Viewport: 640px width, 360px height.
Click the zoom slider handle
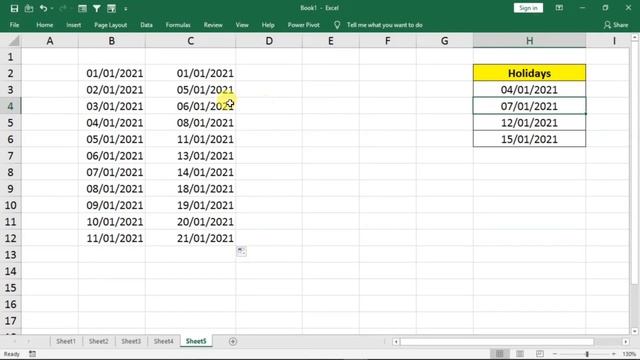click(587, 354)
